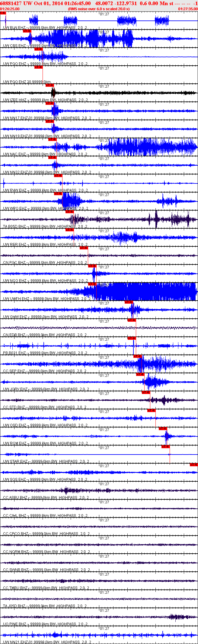
Task: Click the coordinates '48.0072 -122.9731'
Action: (116, 4)
